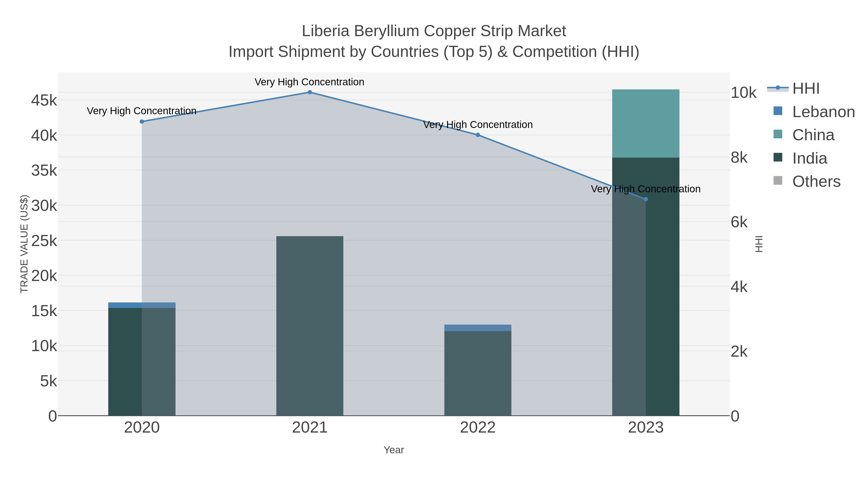The image size is (868, 488).
Task: Select the 2020 HHI data point
Action: 142,122
